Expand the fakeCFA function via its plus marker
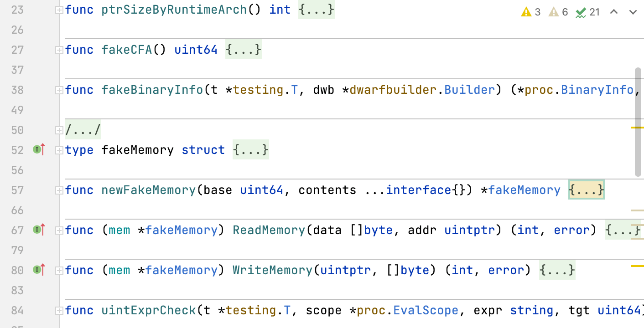Image resolution: width=644 pixels, height=328 pixels. pyautogui.click(x=58, y=49)
